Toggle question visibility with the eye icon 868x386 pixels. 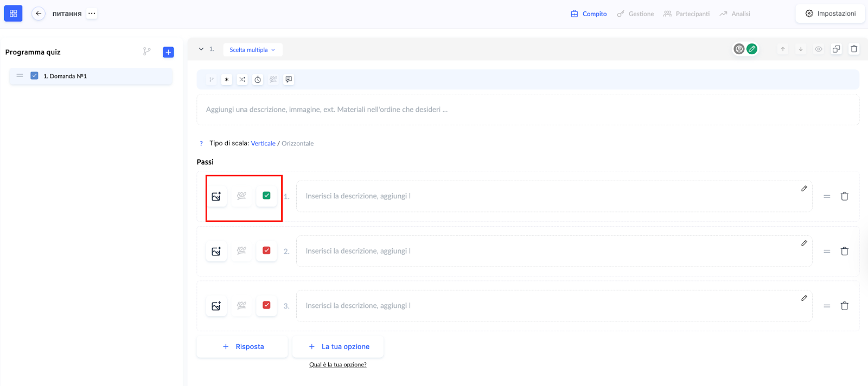click(818, 49)
